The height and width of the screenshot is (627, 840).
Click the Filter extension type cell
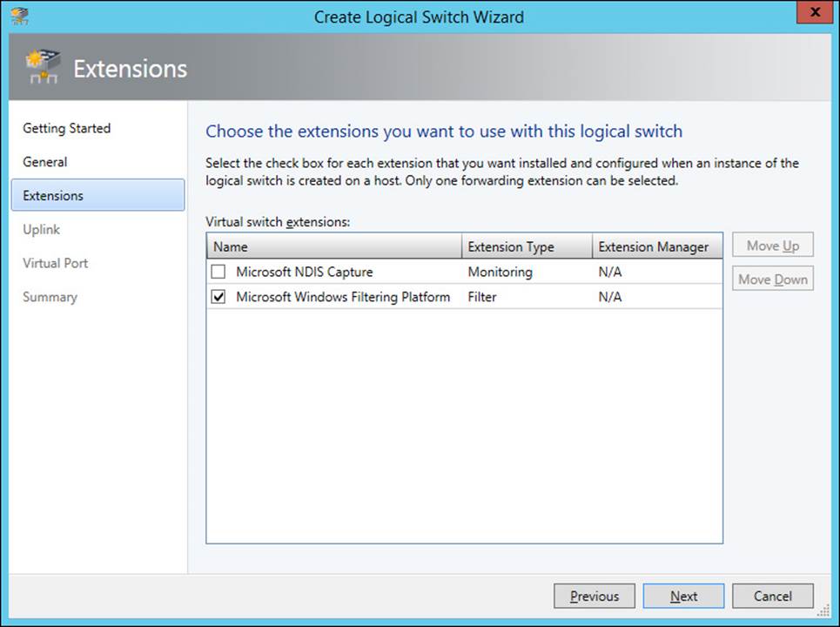coord(482,297)
